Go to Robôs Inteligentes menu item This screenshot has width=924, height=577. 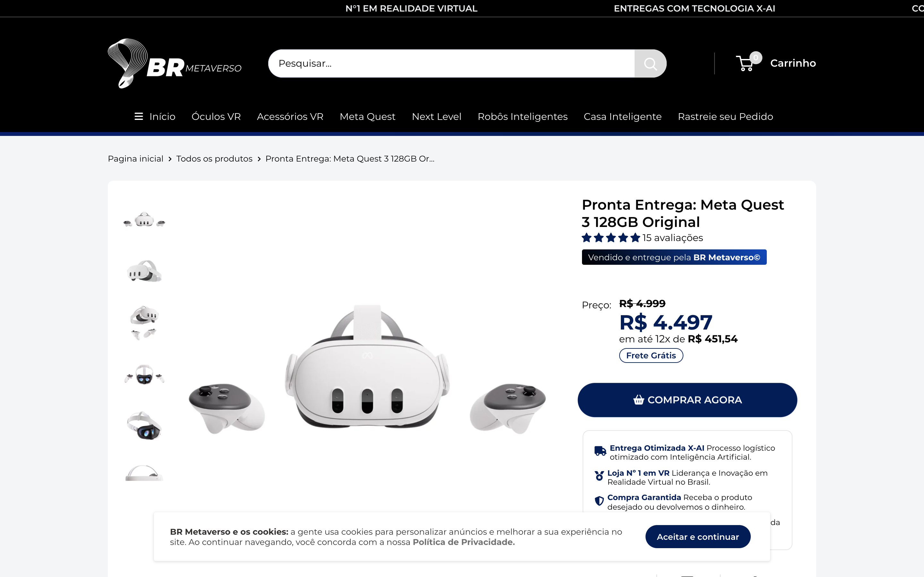pyautogui.click(x=522, y=116)
